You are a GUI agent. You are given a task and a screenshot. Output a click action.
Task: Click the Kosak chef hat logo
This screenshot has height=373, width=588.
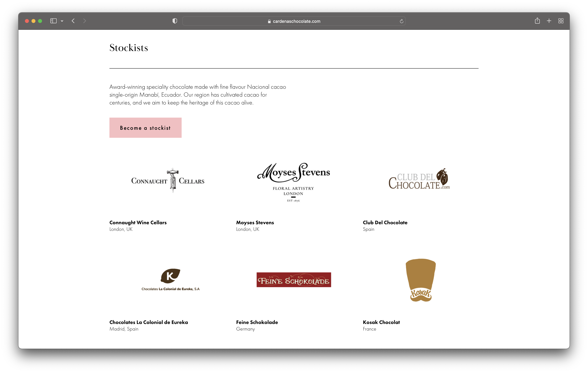pyautogui.click(x=420, y=280)
